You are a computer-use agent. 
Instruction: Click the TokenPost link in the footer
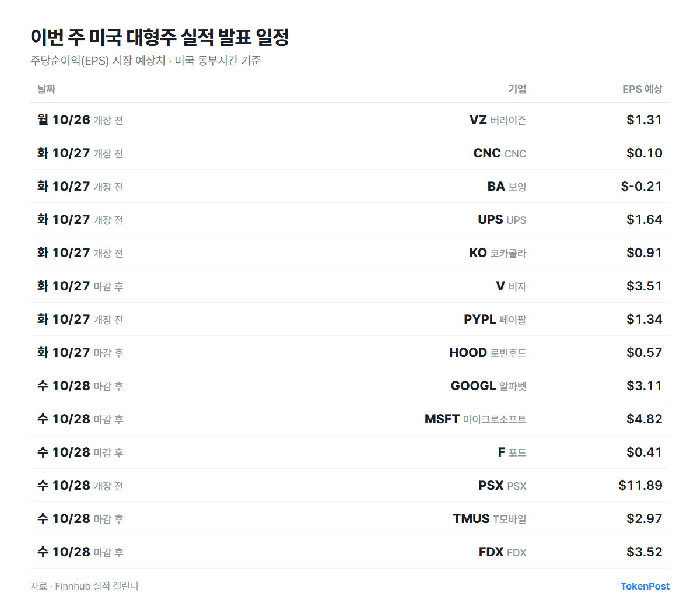[x=645, y=586]
